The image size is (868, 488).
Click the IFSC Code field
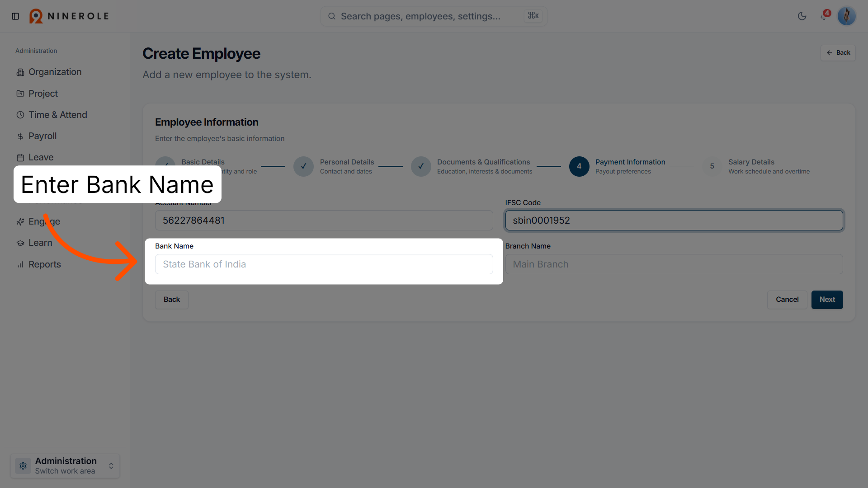674,221
